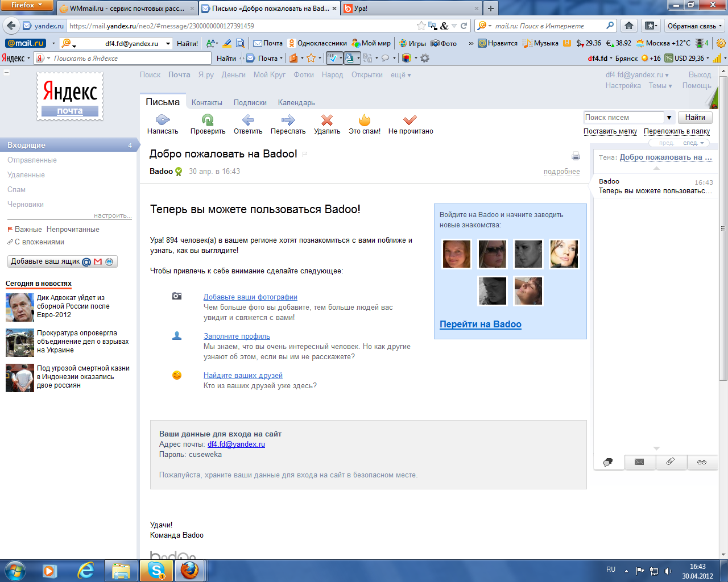The width and height of the screenshot is (728, 582).
Task: Click the Добавьте ваш ящик button
Action: 63,261
